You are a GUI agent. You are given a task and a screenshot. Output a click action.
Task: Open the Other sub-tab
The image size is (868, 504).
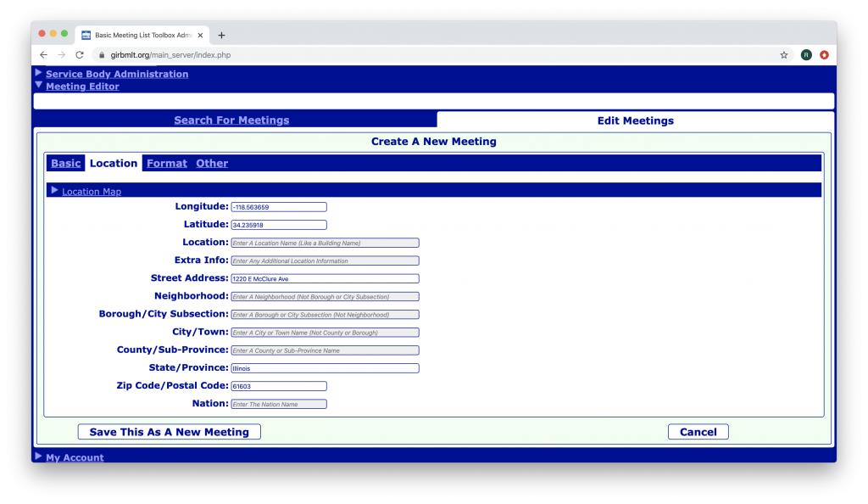pyautogui.click(x=212, y=163)
